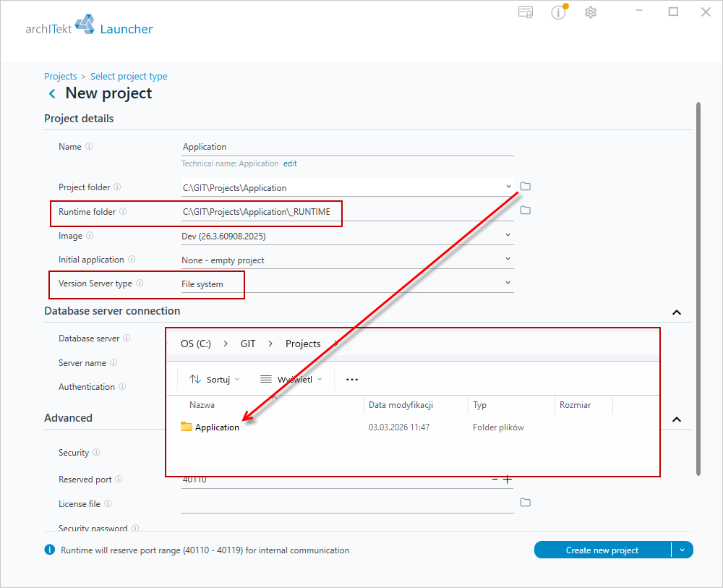Click the vertical scrollbar of the form
The width and height of the screenshot is (723, 588).
click(698, 289)
